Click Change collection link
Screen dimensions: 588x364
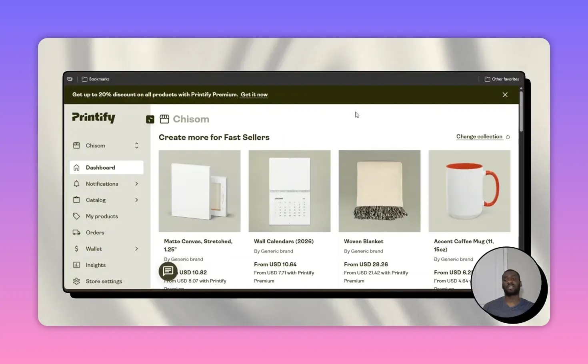[x=479, y=136]
